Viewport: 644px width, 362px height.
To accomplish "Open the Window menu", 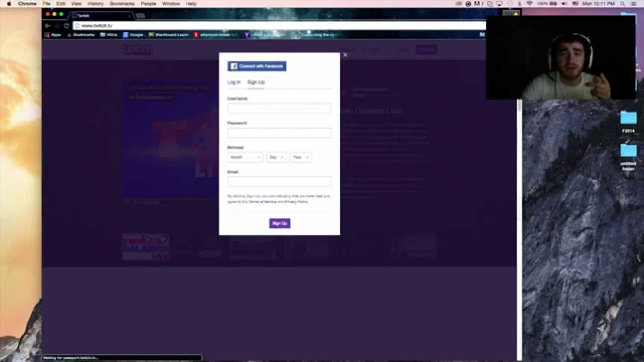I will pyautogui.click(x=171, y=4).
